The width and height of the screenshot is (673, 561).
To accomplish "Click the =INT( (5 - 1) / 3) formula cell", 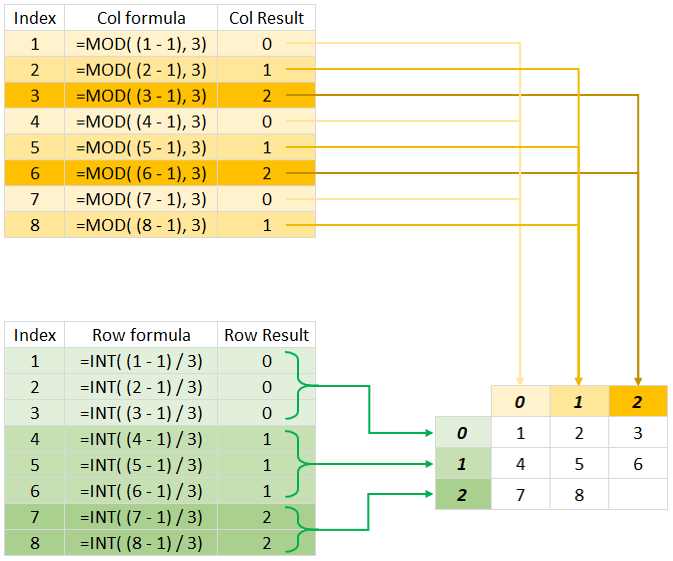I will click(141, 465).
